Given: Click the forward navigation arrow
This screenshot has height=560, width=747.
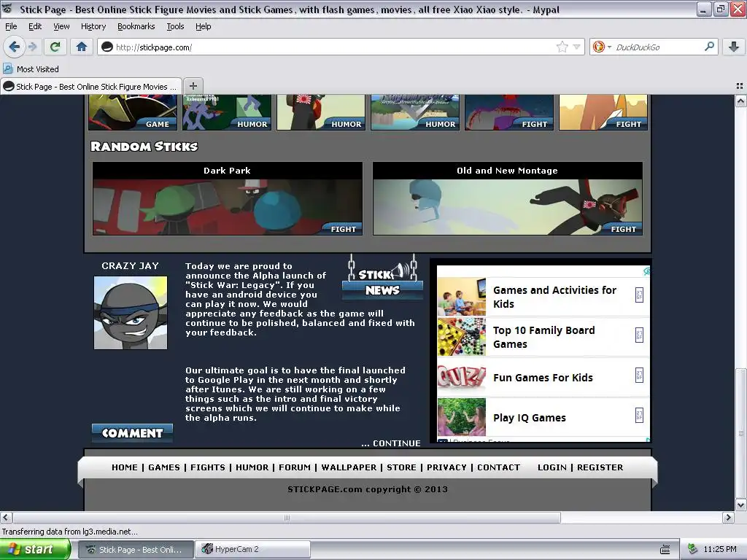Looking at the screenshot, I should click(x=33, y=47).
